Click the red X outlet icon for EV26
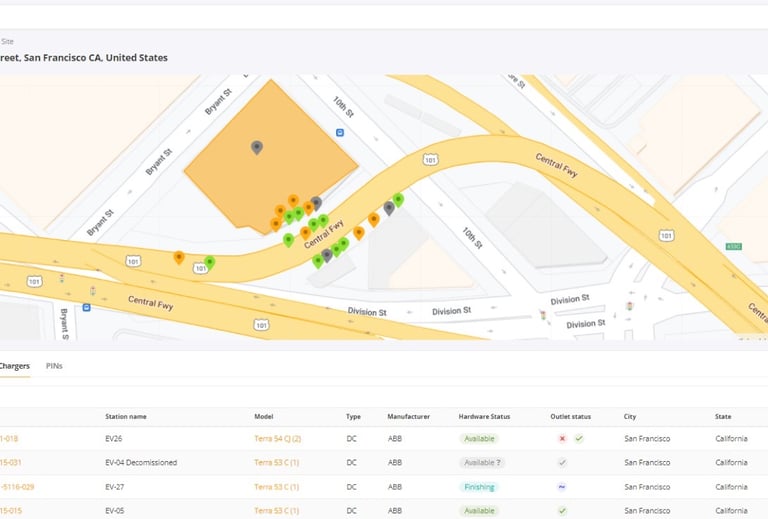The image size is (768, 519). (x=562, y=438)
